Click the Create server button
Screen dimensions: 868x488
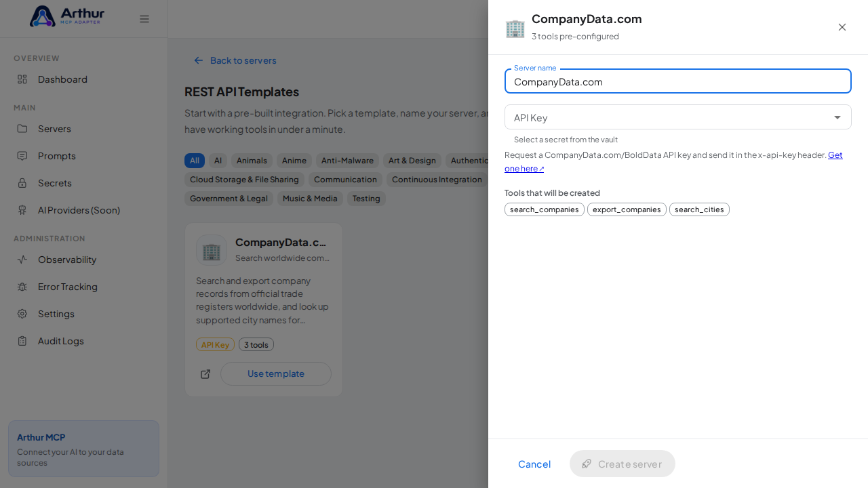pyautogui.click(x=623, y=464)
